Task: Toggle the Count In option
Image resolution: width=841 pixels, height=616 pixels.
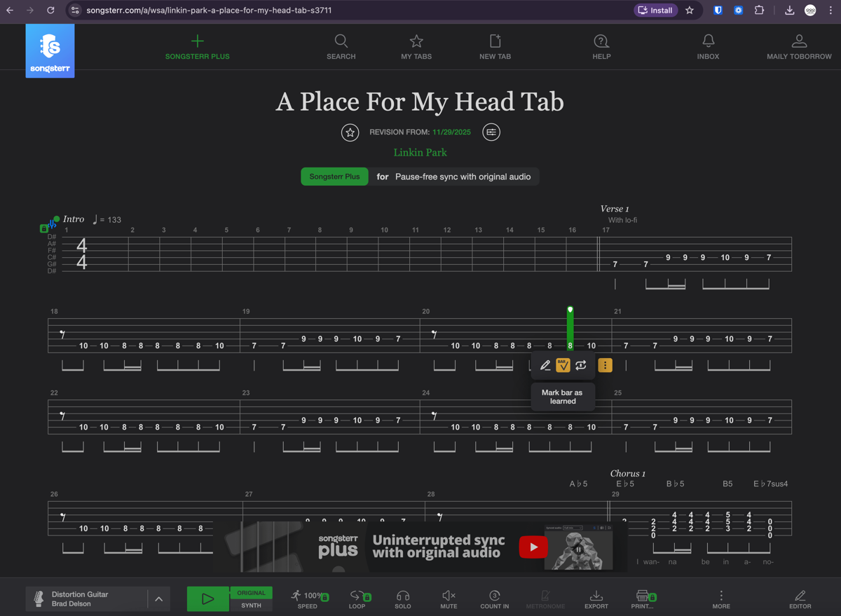Action: (x=495, y=599)
